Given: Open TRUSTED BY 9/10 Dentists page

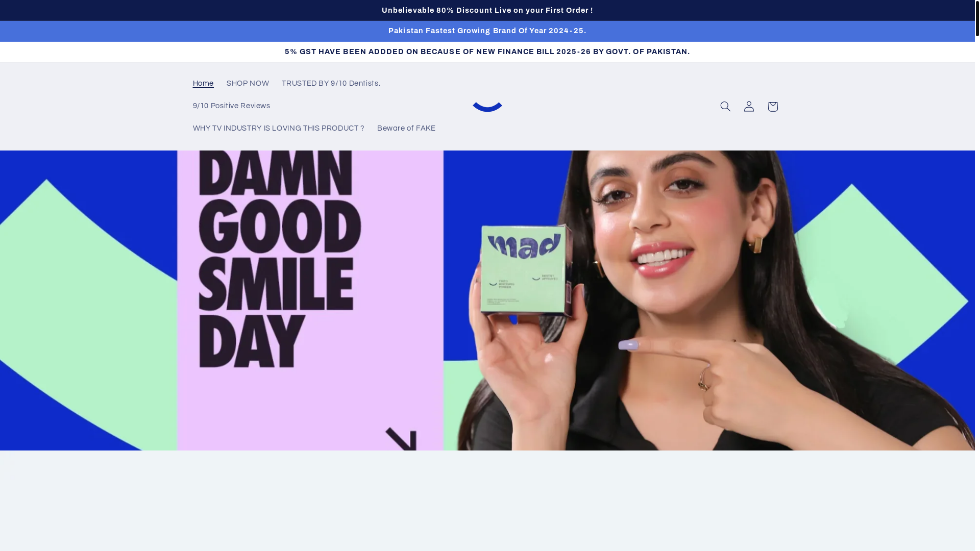Looking at the screenshot, I should [x=331, y=84].
